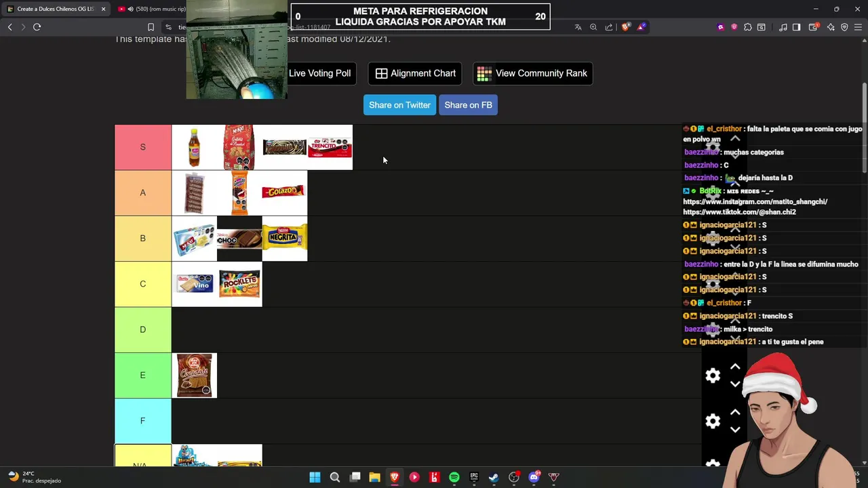Select the Golazo bar in A tier

(285, 192)
